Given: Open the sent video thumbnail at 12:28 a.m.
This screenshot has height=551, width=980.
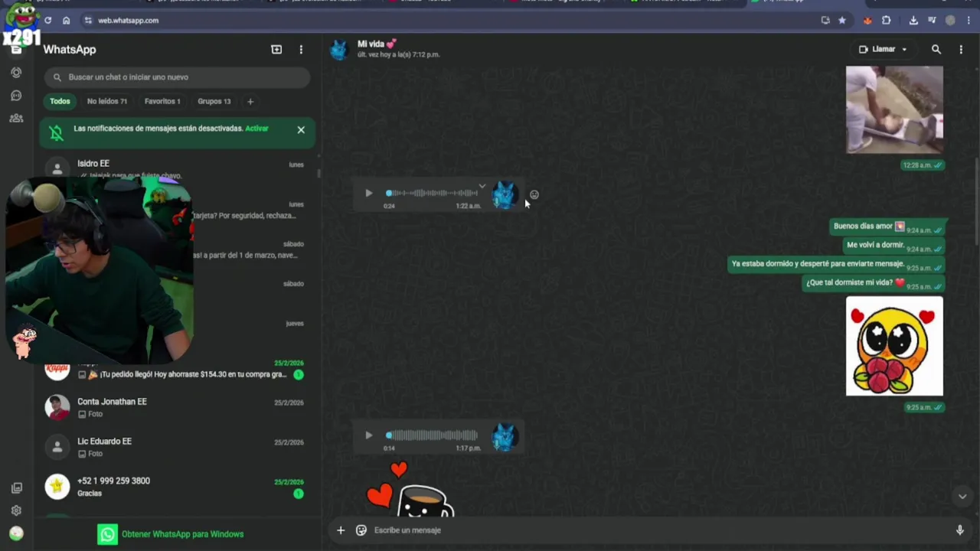Looking at the screenshot, I should point(894,109).
